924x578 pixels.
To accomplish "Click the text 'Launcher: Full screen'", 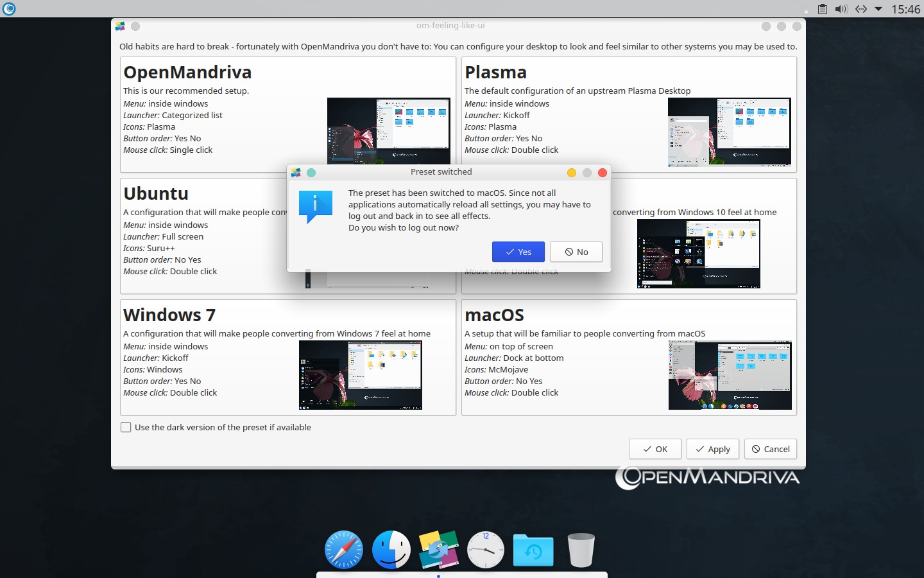I will (164, 236).
